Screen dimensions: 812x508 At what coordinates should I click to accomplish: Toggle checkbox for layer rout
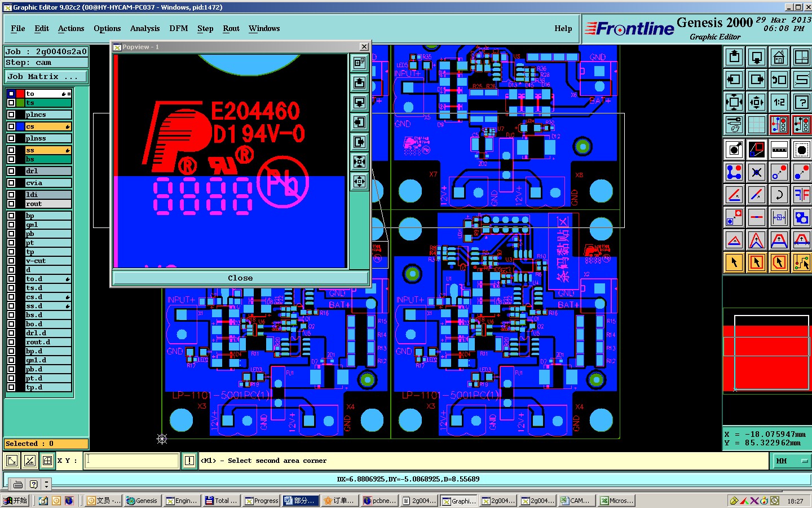coord(11,204)
